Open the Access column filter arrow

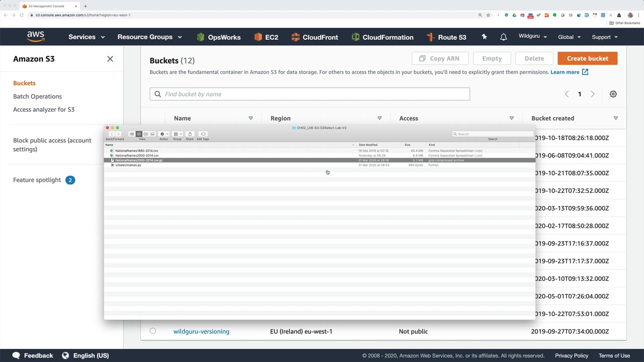pyautogui.click(x=511, y=118)
